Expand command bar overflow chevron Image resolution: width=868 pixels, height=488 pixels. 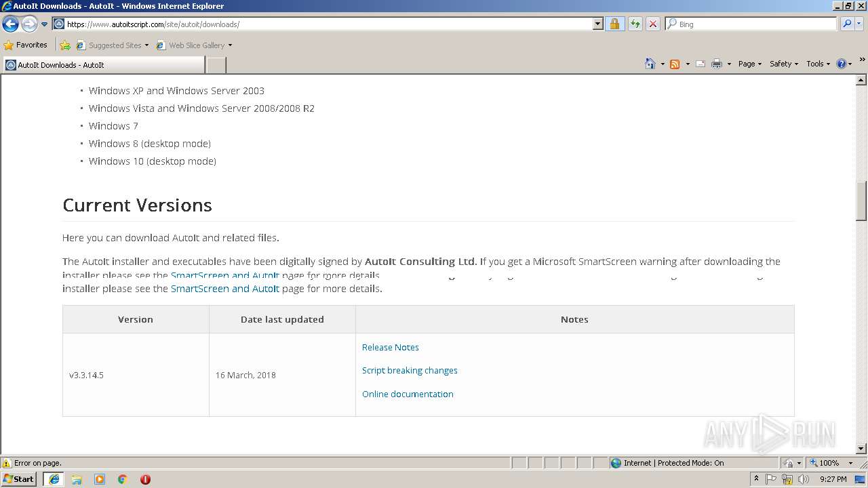(x=862, y=60)
